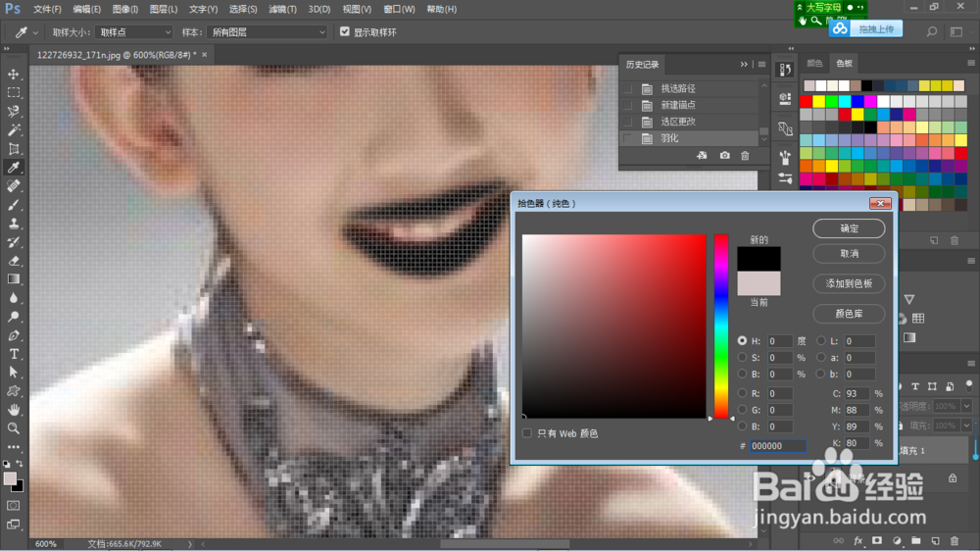
Task: Open the 滤镜(T) menu
Action: pos(282,10)
